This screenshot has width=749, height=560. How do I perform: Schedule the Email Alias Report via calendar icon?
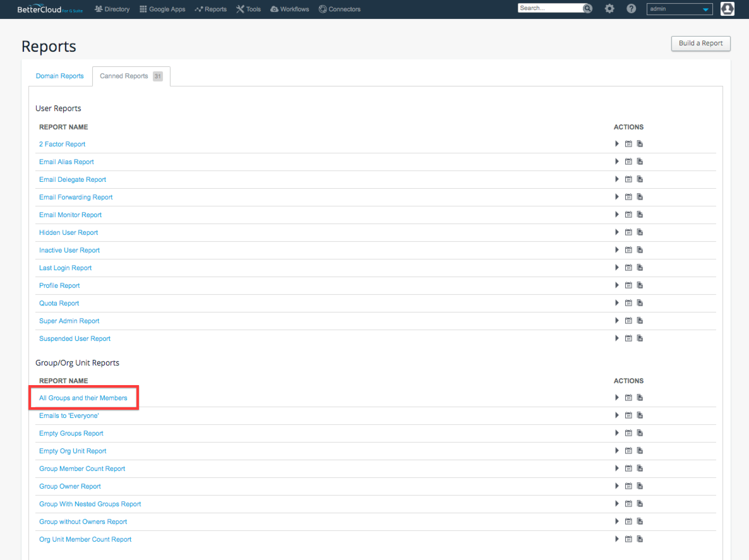coord(628,161)
